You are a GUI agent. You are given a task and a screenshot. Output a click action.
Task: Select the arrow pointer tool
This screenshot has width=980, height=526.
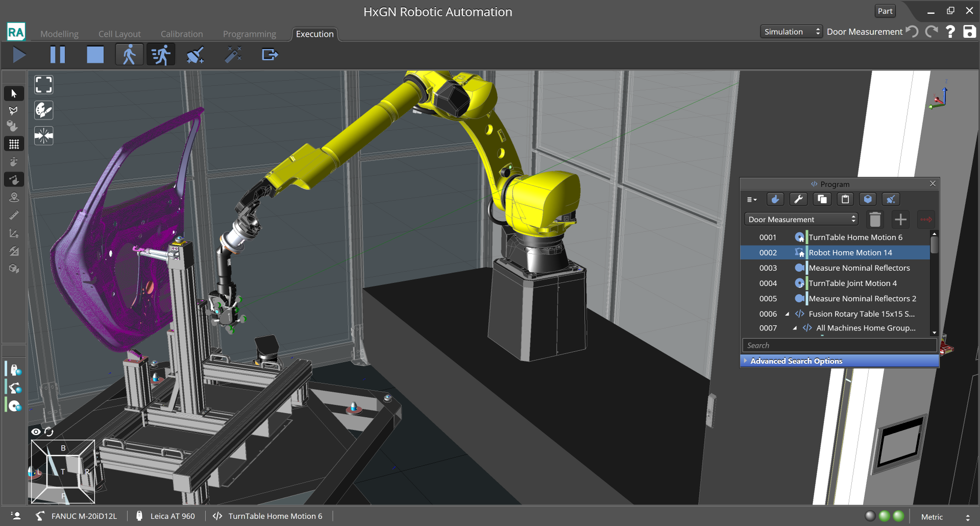tap(14, 93)
